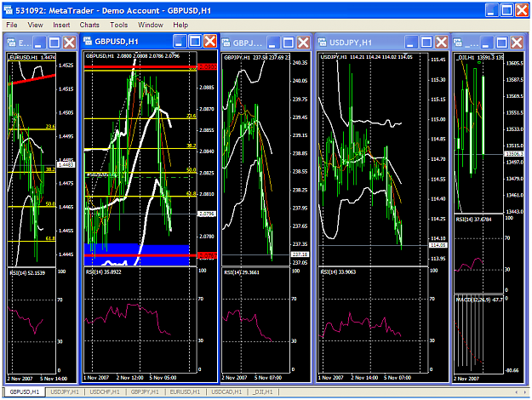
Task: Maximize the GBPJPY chart window
Action: 288,43
